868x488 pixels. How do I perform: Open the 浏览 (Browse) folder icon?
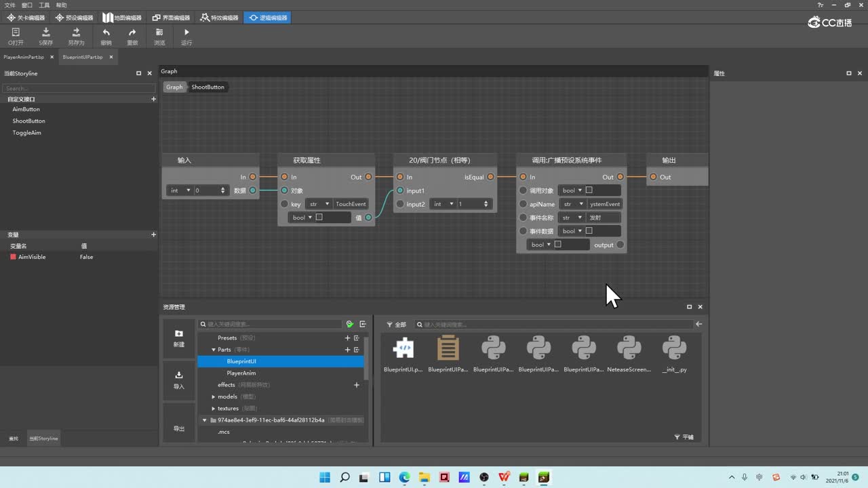point(159,33)
